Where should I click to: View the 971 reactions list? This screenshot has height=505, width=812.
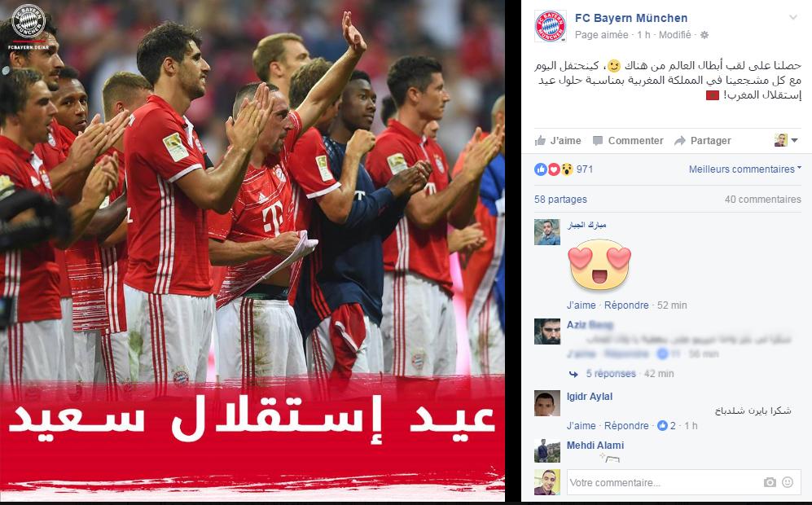point(564,169)
